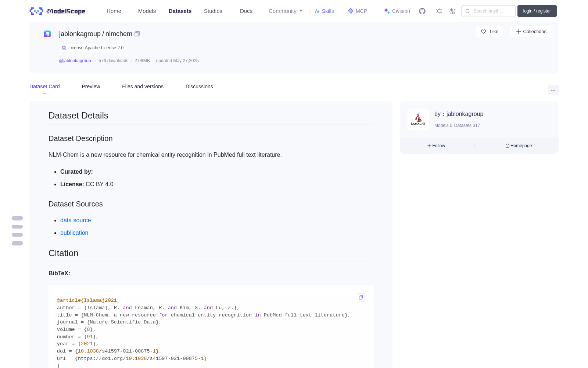
Task: Click the Datasets 317 count
Action: pos(467,125)
